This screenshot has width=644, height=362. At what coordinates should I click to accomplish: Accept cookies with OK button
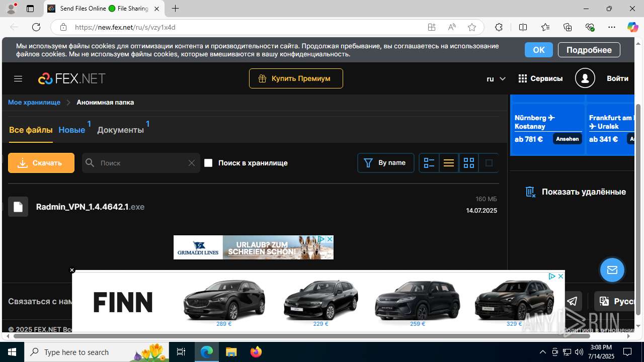tap(539, 50)
